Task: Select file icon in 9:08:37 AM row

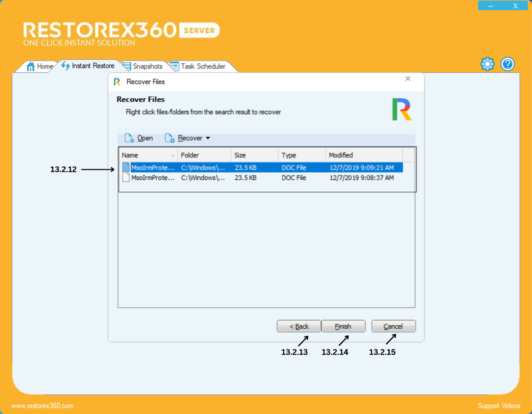Action: pos(126,177)
